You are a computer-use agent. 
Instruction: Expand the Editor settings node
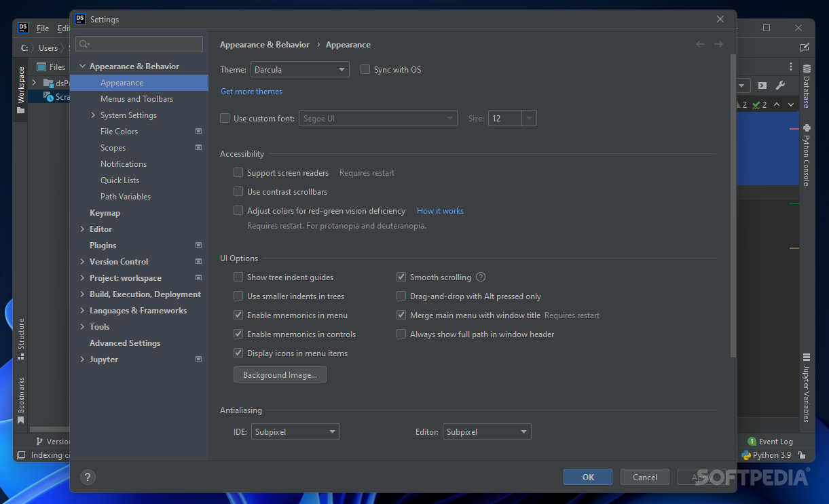click(82, 229)
